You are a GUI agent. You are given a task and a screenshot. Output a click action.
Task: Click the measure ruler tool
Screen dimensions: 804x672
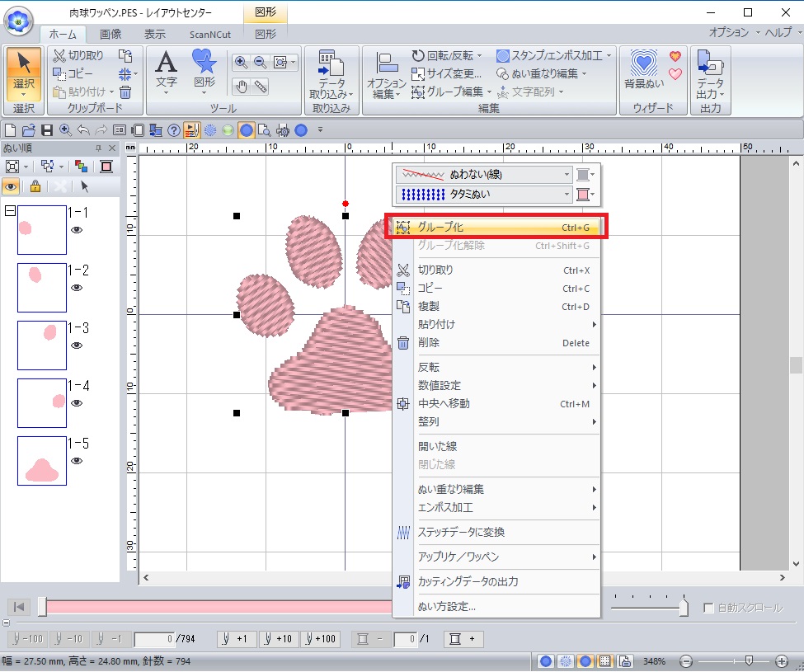coord(261,86)
